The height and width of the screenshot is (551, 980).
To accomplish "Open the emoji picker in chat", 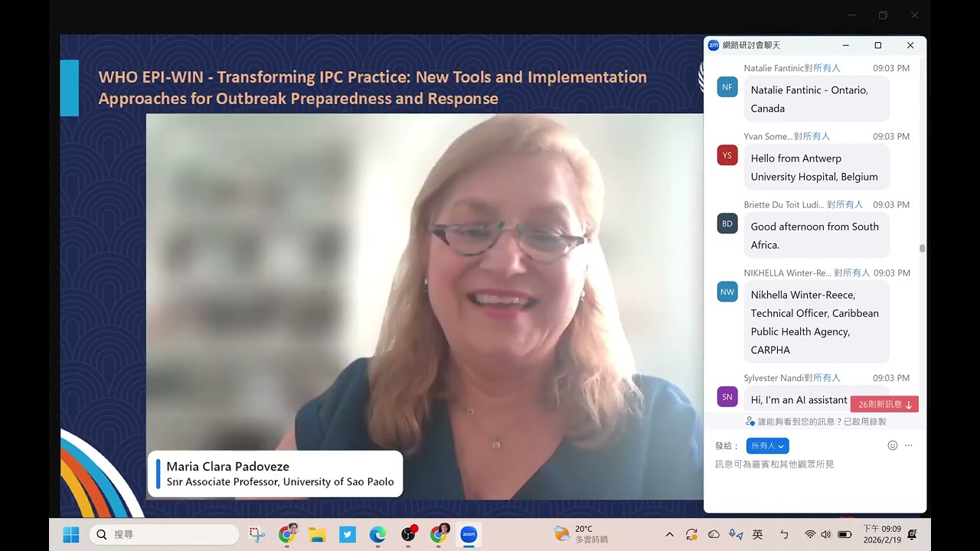I will [x=892, y=445].
